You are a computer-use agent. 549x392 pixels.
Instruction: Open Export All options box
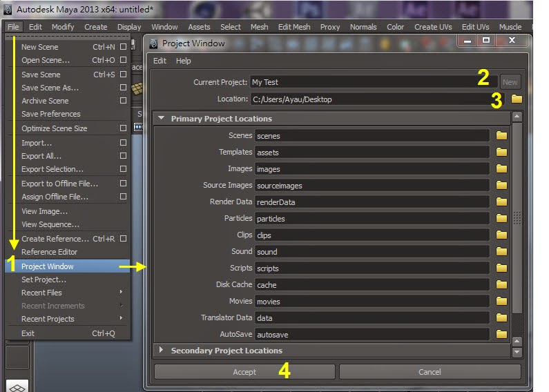(123, 155)
